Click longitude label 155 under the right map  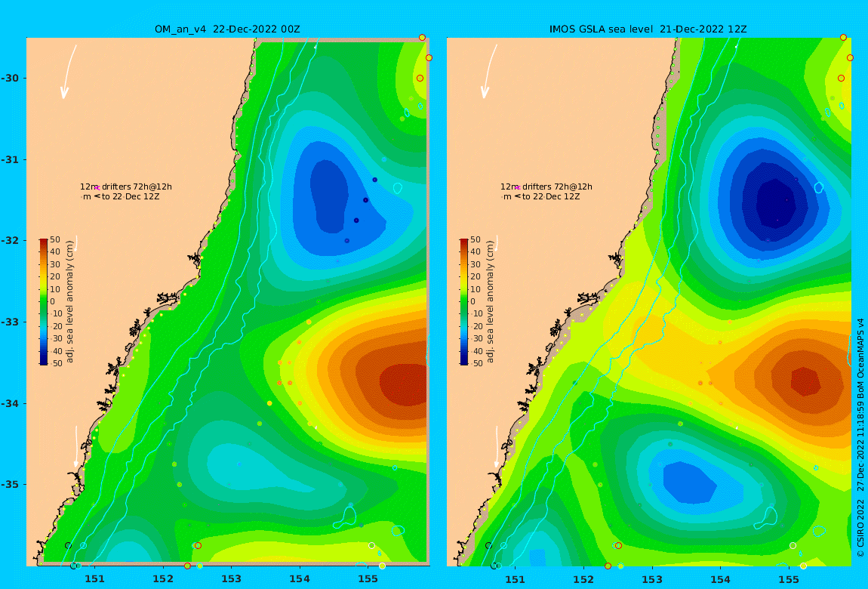(x=788, y=580)
